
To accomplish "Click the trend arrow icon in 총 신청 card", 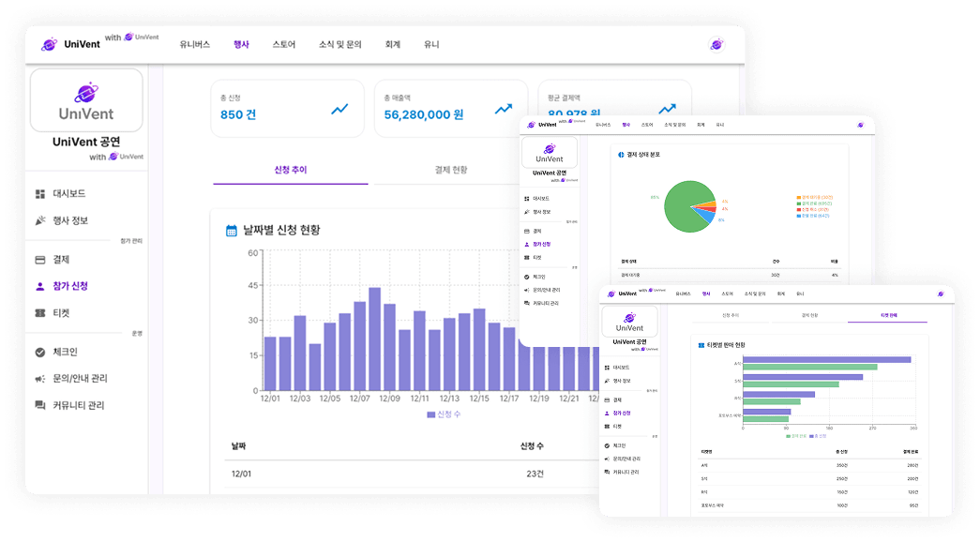I will point(339,110).
